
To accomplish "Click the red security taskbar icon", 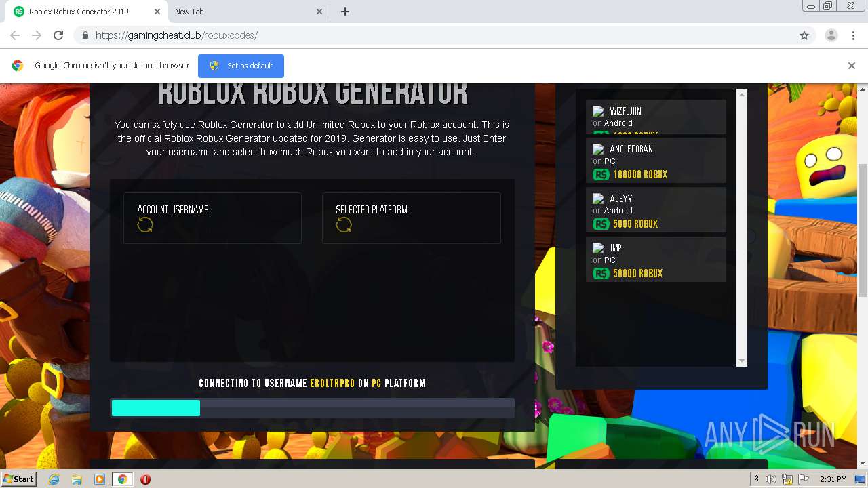I will [x=145, y=479].
